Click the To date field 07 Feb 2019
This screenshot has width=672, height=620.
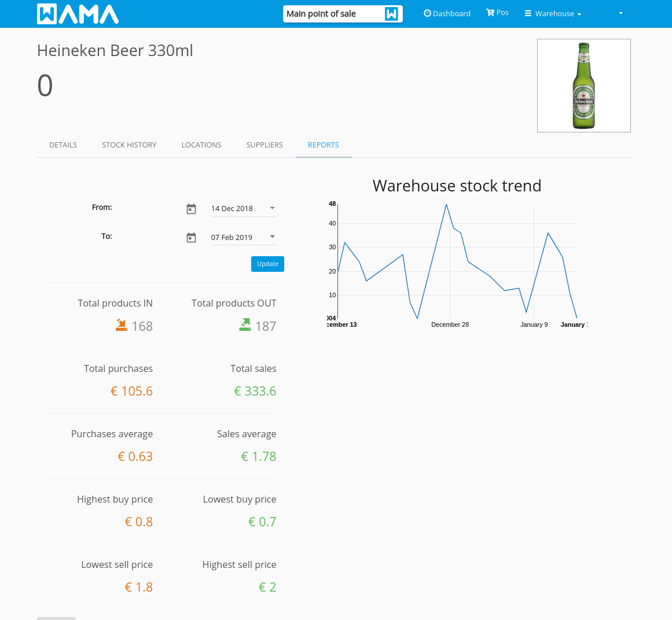(x=244, y=237)
